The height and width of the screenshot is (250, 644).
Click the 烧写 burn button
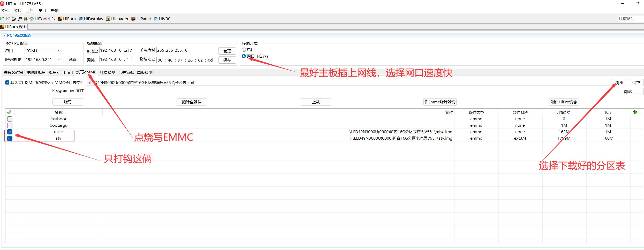click(x=68, y=102)
